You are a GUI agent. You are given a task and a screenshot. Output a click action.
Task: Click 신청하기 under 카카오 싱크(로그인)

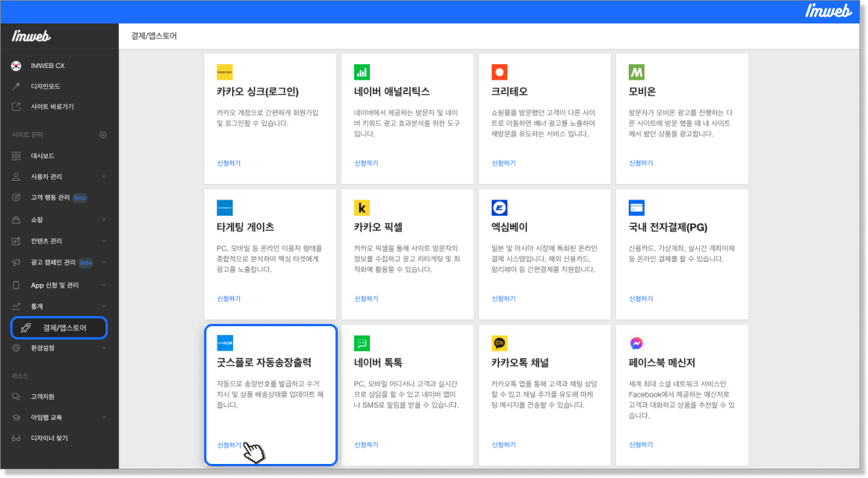pos(228,164)
